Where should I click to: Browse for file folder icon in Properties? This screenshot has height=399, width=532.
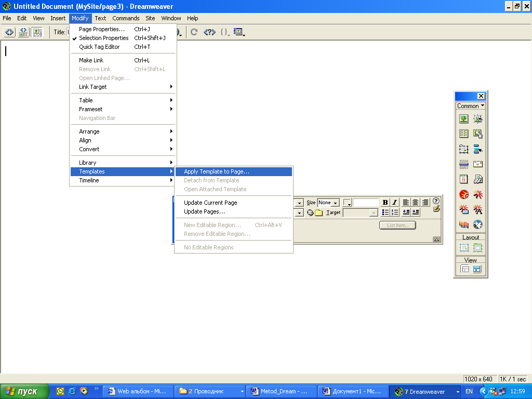pyautogui.click(x=318, y=212)
